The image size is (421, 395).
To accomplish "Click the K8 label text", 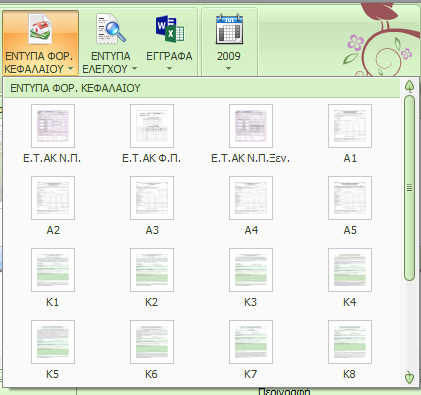I will (349, 374).
